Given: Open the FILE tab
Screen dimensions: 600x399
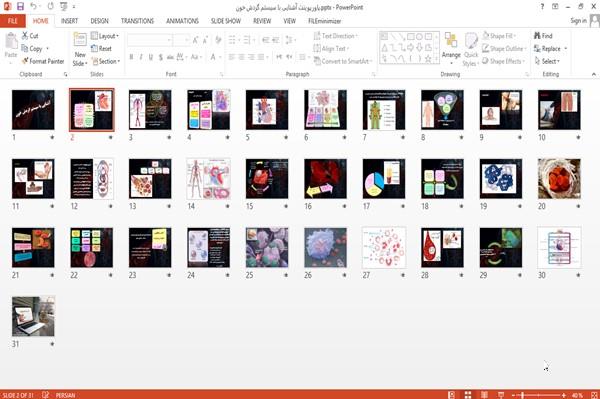Looking at the screenshot, I should [x=13, y=21].
